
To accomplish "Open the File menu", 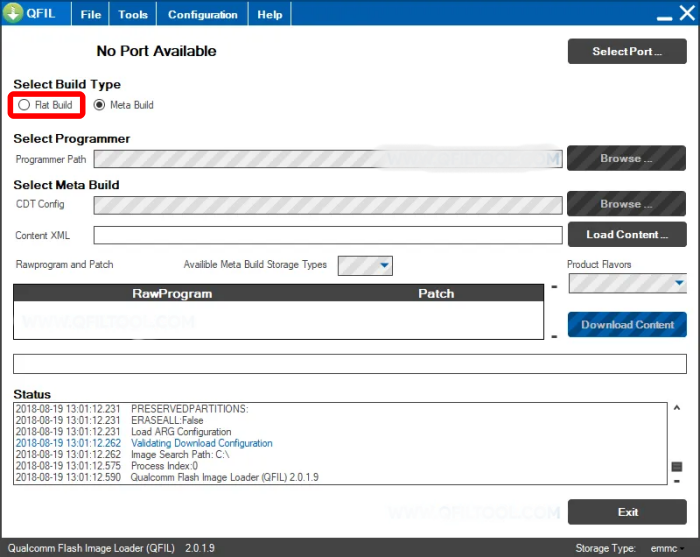I will point(91,14).
